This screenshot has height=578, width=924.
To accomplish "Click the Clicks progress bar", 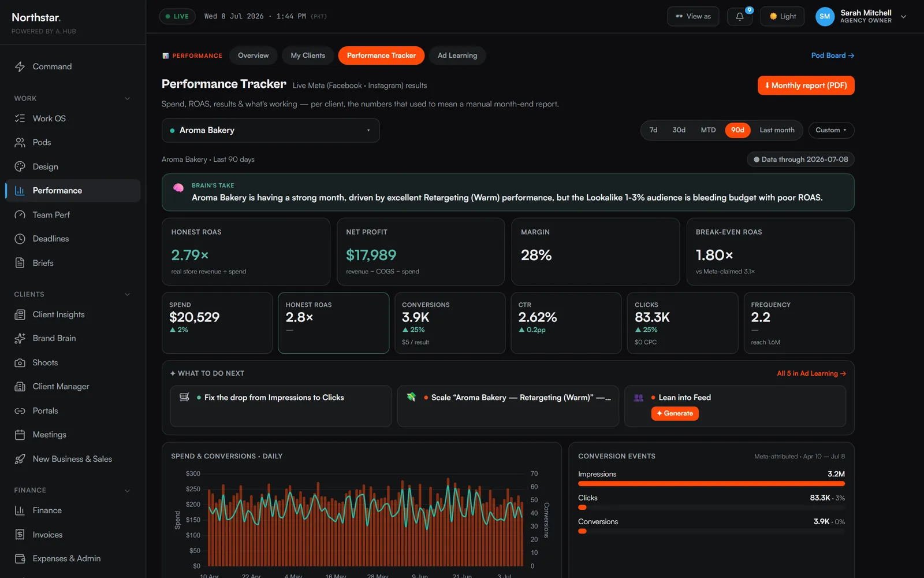I will 711,507.
